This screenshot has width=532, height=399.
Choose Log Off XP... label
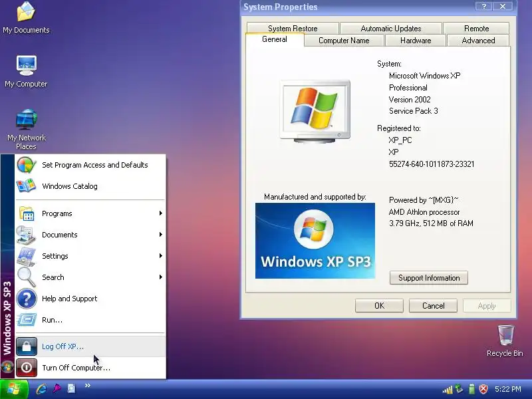click(x=63, y=346)
